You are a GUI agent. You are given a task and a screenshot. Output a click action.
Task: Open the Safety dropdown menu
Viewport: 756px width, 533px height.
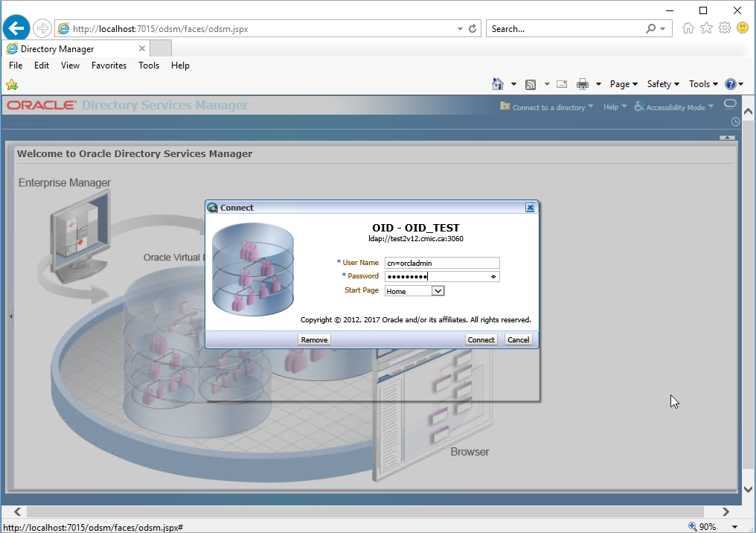pyautogui.click(x=664, y=84)
